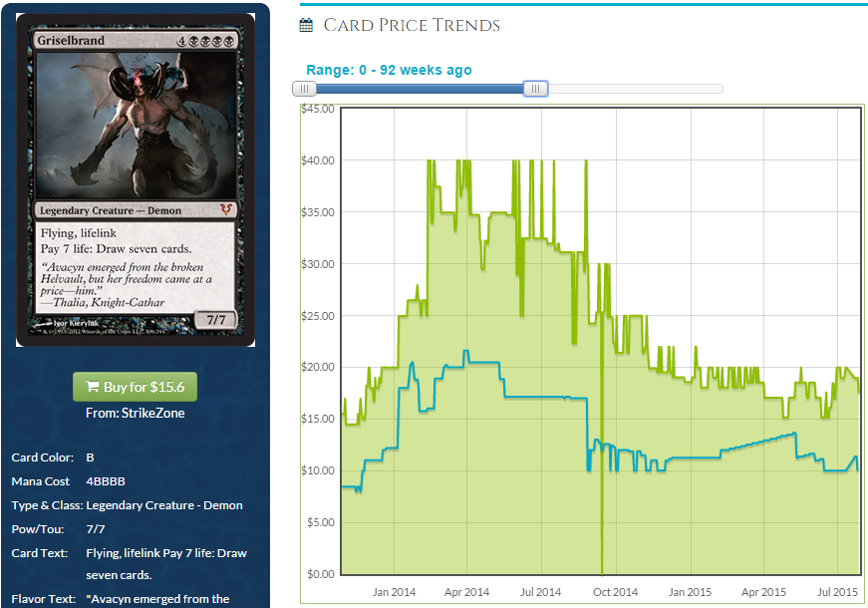Click the 'Jul 2014' axis label
The width and height of the screenshot is (868, 608).
pyautogui.click(x=540, y=592)
